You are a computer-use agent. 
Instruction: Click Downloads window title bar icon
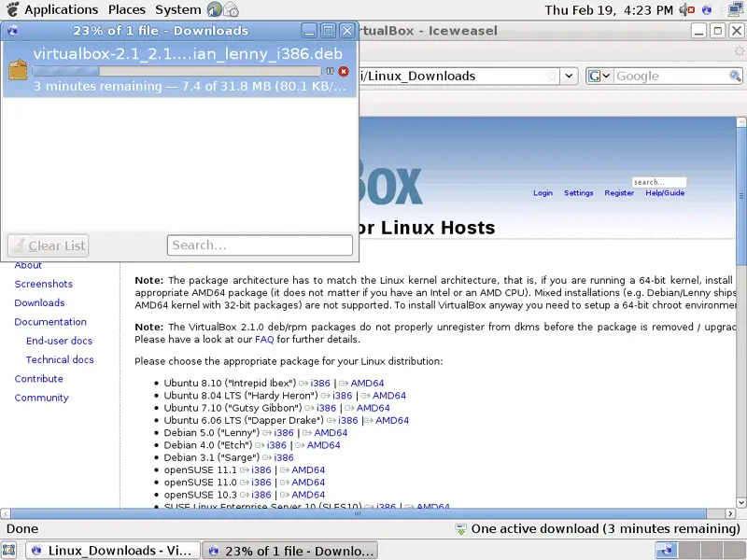click(12, 31)
